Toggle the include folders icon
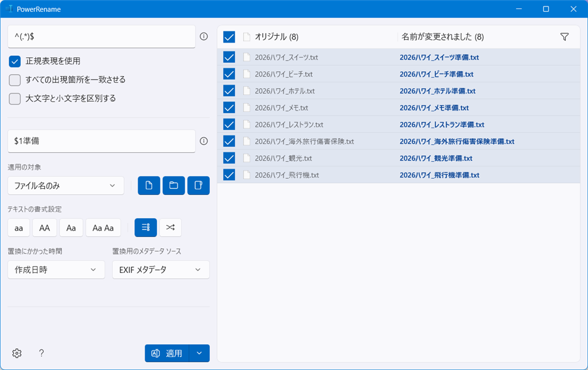Image resolution: width=588 pixels, height=370 pixels. point(173,185)
